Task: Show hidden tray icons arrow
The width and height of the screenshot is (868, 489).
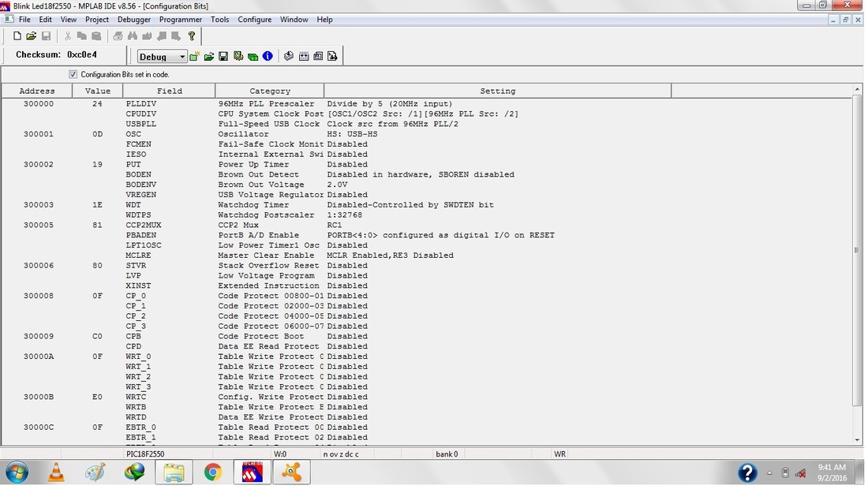Action: [769, 473]
